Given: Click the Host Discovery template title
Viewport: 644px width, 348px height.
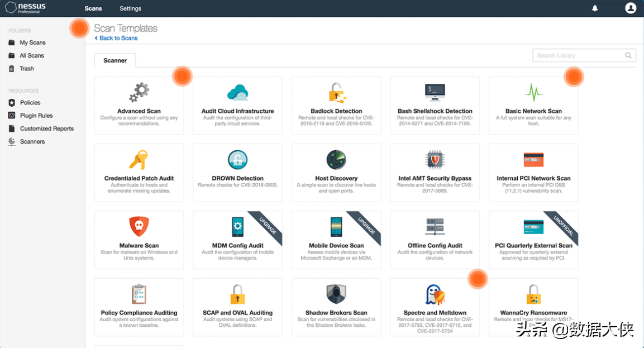Looking at the screenshot, I should pos(336,178).
